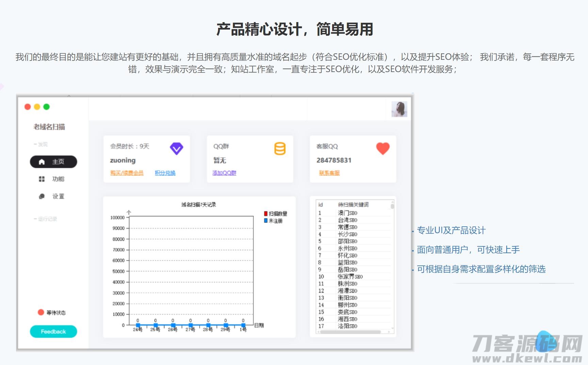Click the 1号 data point on chart
Screen dimensions: 588x365
(x=243, y=325)
